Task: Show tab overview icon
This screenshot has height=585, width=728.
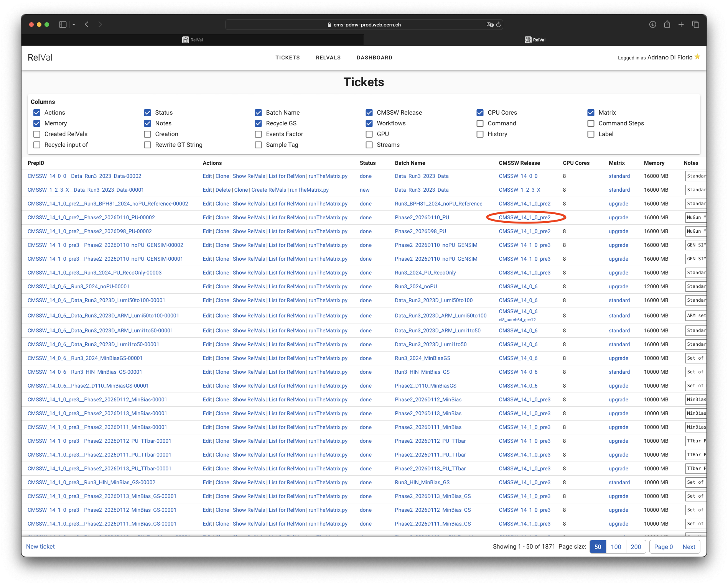Action: tap(695, 25)
